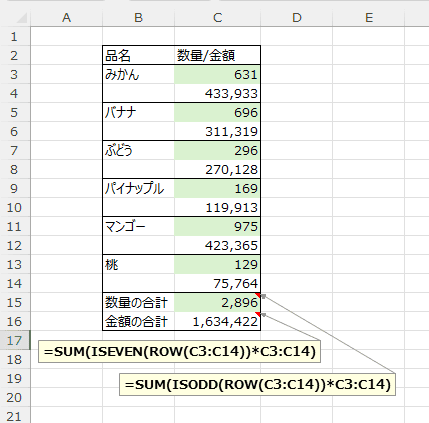
Task: Click the total amount cell 1,634,422
Action: (217, 321)
